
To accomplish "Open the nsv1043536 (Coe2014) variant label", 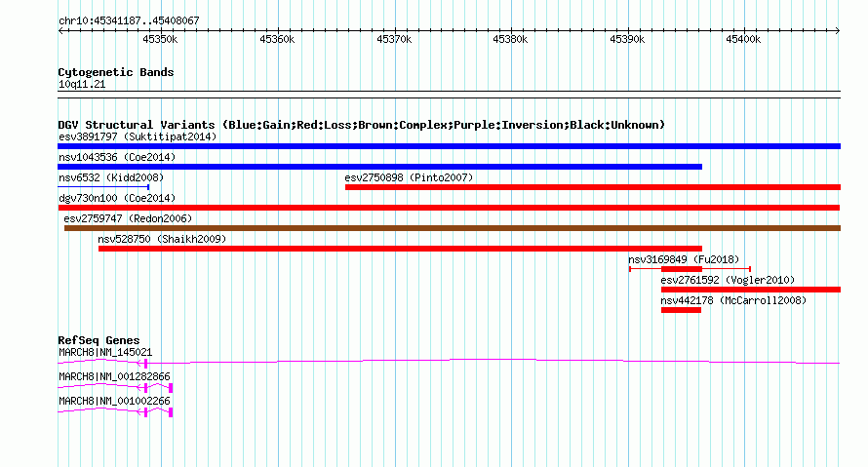I will pyautogui.click(x=117, y=157).
